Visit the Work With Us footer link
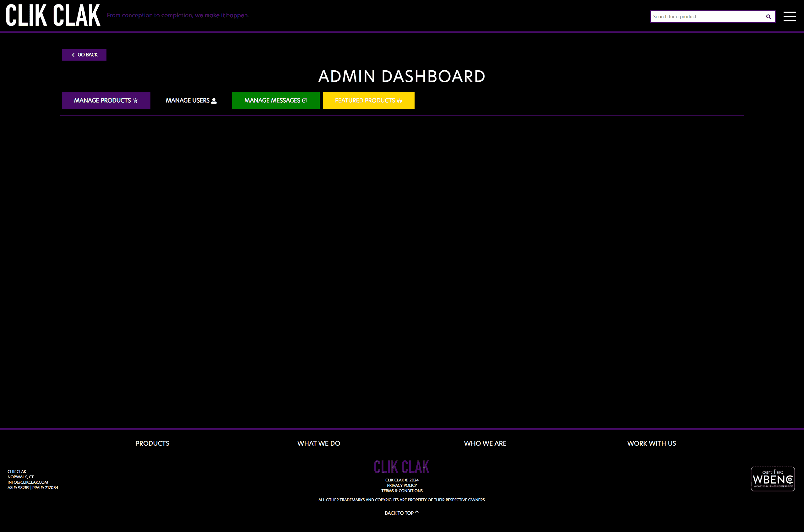The width and height of the screenshot is (804, 532). (651, 443)
